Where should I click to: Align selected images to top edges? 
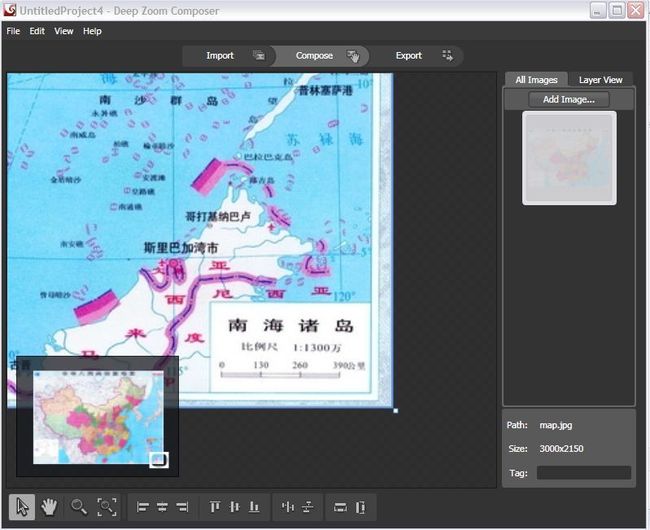(215, 507)
